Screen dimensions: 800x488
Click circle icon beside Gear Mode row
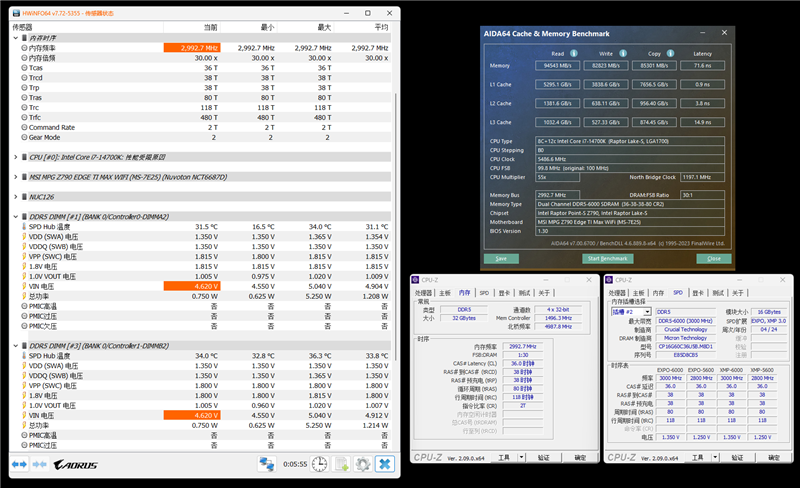point(24,137)
